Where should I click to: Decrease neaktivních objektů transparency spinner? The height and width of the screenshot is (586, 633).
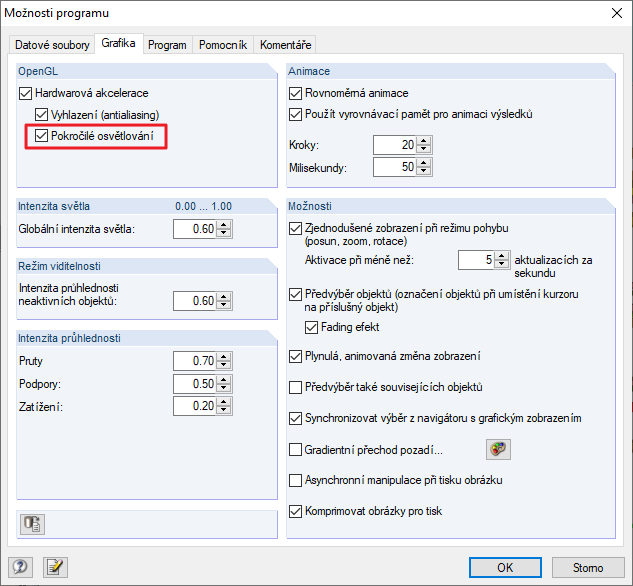[224, 305]
